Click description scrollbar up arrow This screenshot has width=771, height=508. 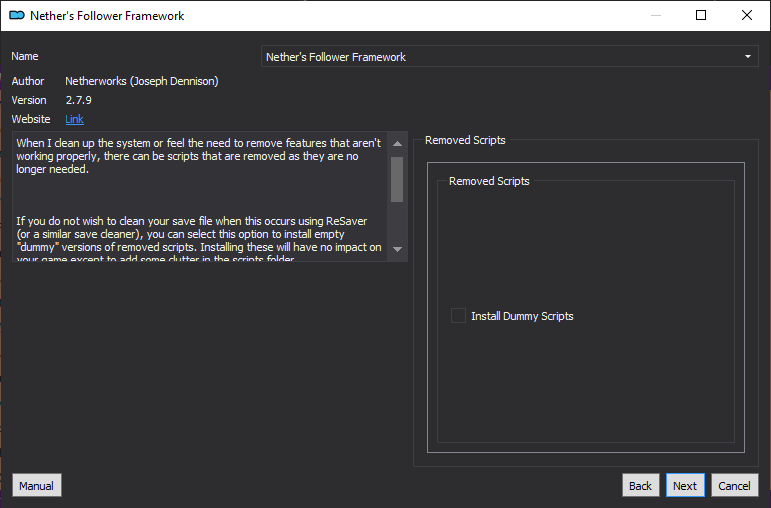[x=397, y=144]
